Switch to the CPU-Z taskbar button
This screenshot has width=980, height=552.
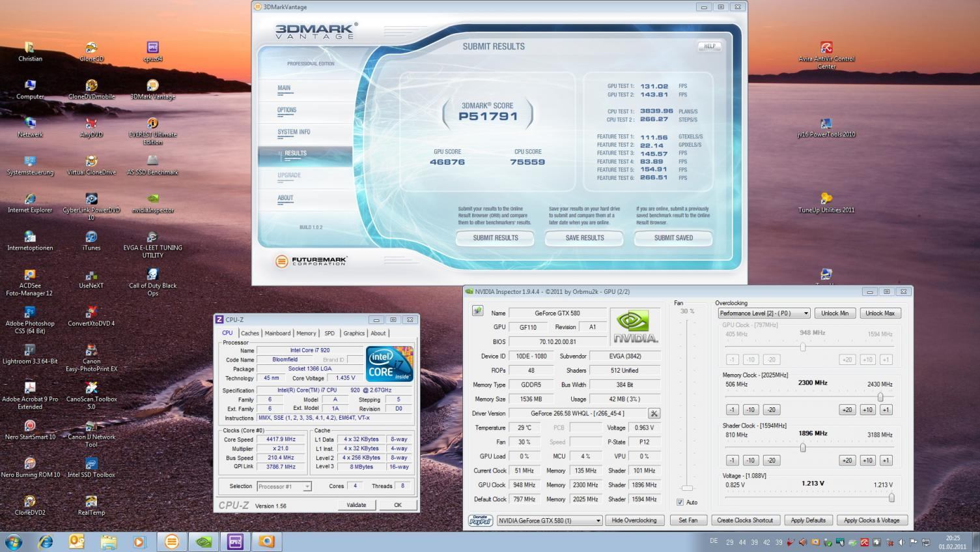pos(235,542)
